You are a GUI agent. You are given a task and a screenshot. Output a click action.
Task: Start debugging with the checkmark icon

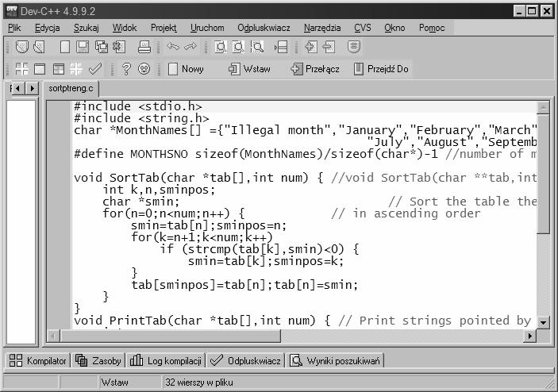point(94,69)
